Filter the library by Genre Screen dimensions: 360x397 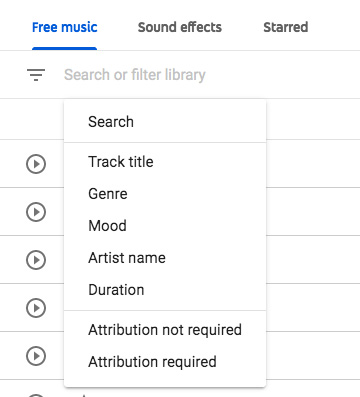pyautogui.click(x=165, y=194)
